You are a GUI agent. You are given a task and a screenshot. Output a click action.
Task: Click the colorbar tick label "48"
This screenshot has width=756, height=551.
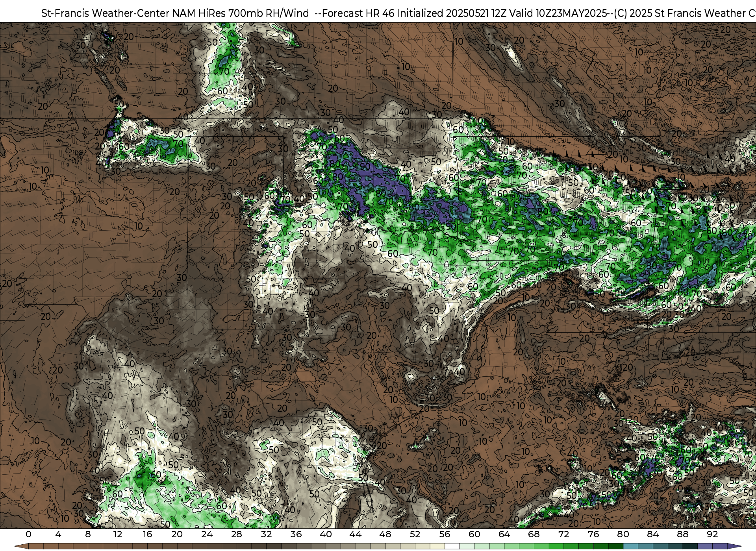click(385, 534)
